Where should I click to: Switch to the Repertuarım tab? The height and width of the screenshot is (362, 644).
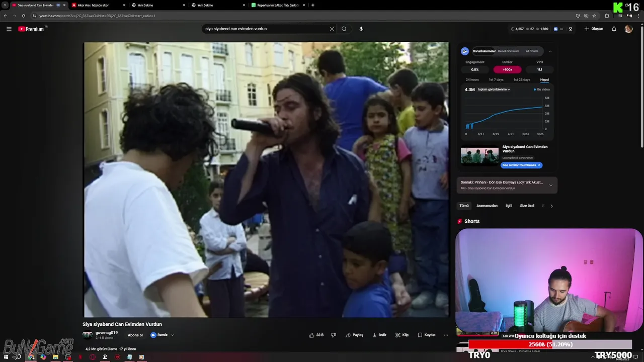coord(277,5)
